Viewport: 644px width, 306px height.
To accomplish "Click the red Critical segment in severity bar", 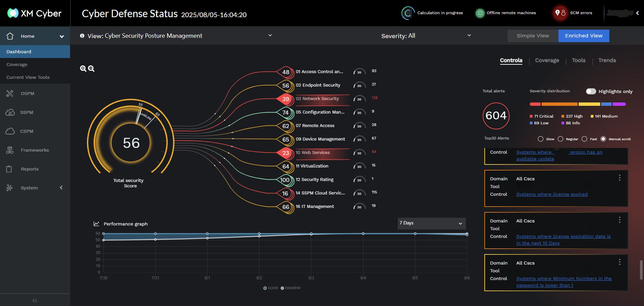I will tap(535, 104).
